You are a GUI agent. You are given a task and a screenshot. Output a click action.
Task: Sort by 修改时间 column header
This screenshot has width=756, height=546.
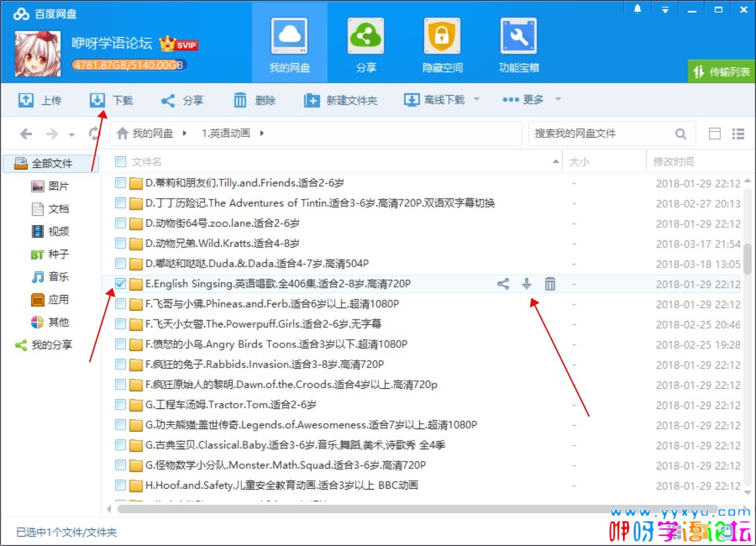(x=673, y=162)
